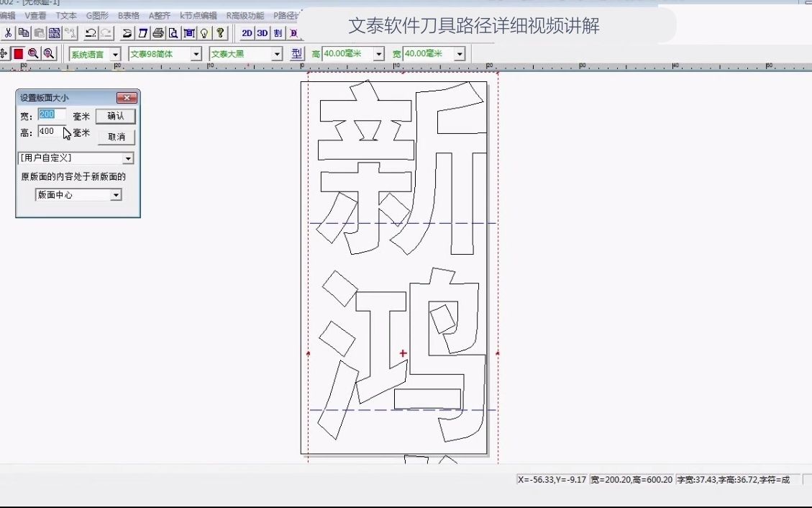Open Print Preview via its toolbar icon
The width and height of the screenshot is (812, 508).
175,32
